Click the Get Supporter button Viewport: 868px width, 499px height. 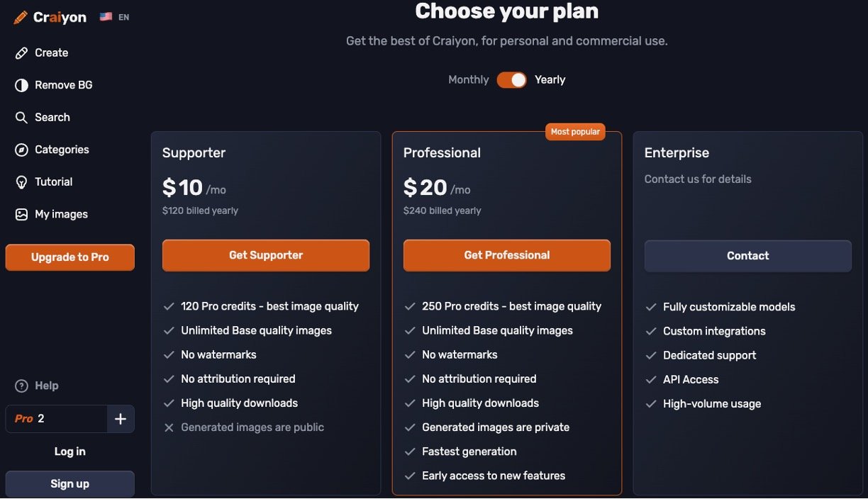(x=266, y=255)
